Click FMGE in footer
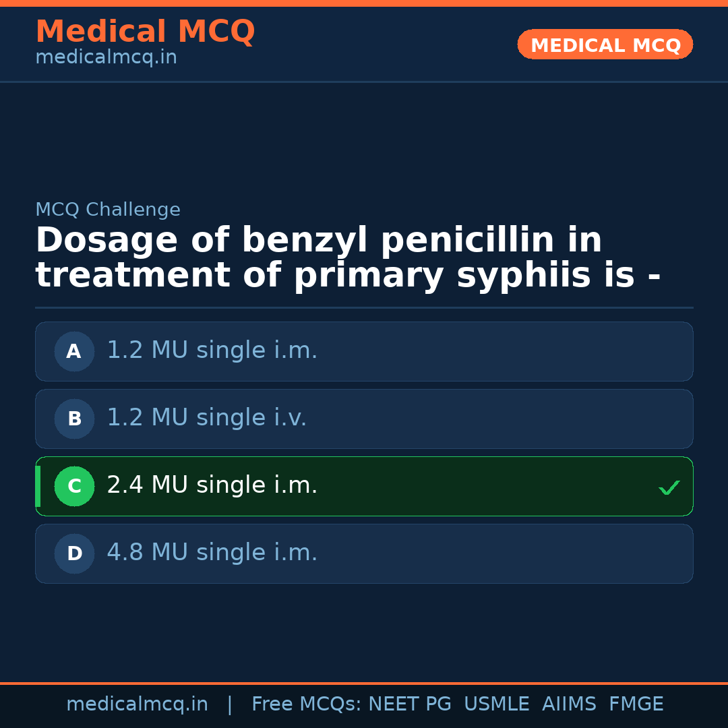 [636, 704]
